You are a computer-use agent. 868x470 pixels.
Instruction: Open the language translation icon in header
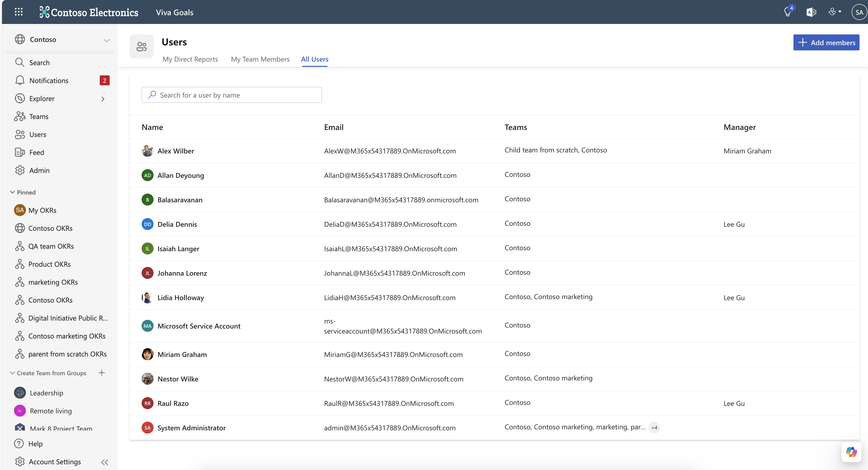811,12
